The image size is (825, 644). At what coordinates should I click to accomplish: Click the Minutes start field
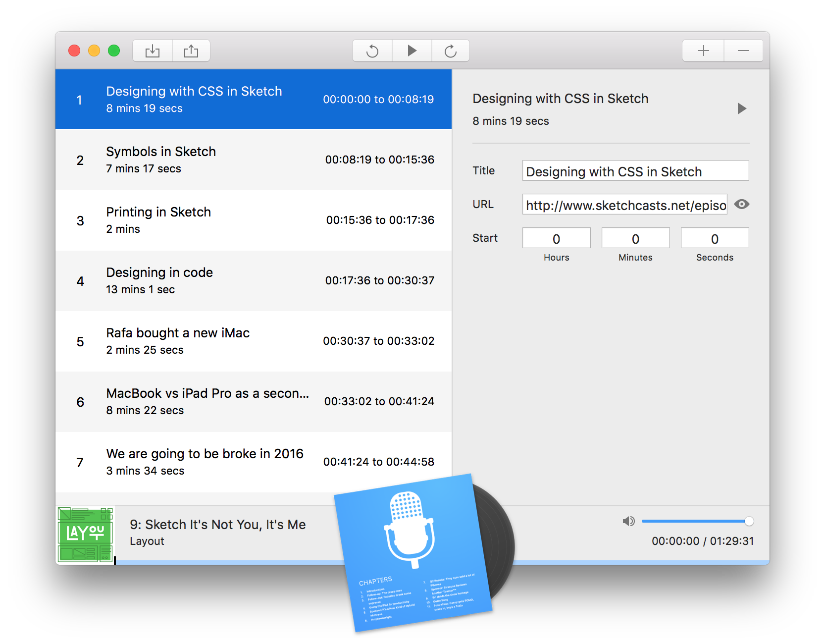tap(635, 238)
